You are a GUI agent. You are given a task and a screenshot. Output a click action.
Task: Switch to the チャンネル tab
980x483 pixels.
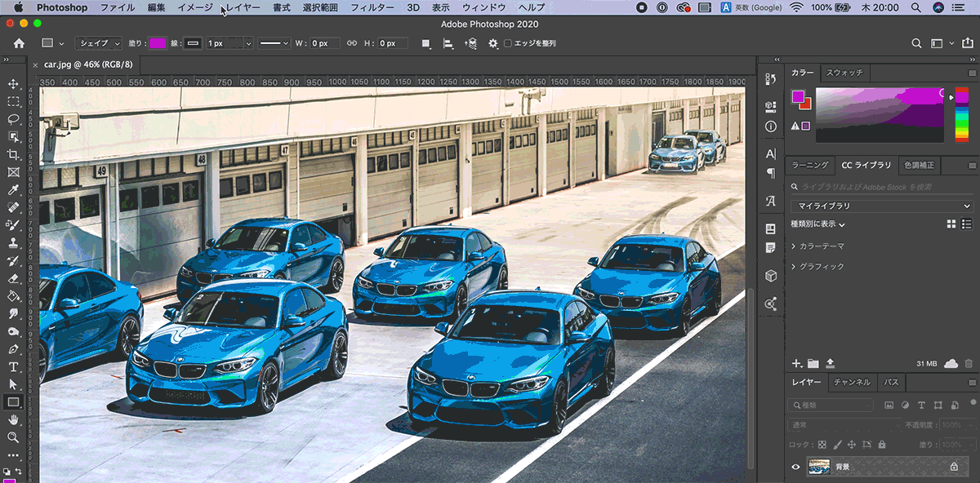(851, 382)
